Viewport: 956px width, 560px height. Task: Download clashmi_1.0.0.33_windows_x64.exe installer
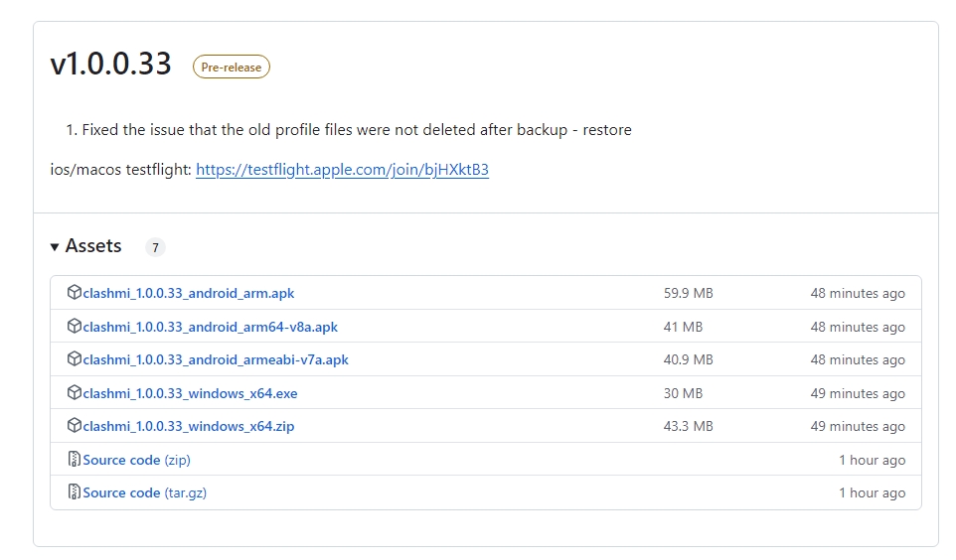[190, 393]
